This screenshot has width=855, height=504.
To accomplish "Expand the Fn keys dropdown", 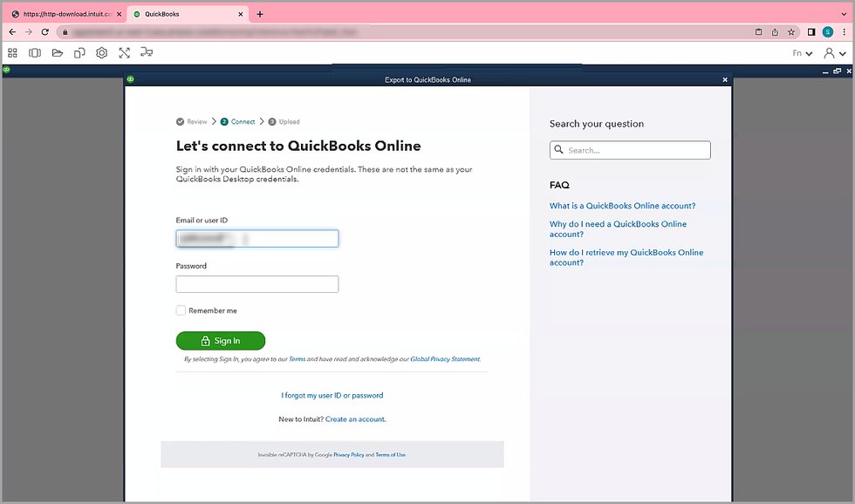I will coord(802,53).
